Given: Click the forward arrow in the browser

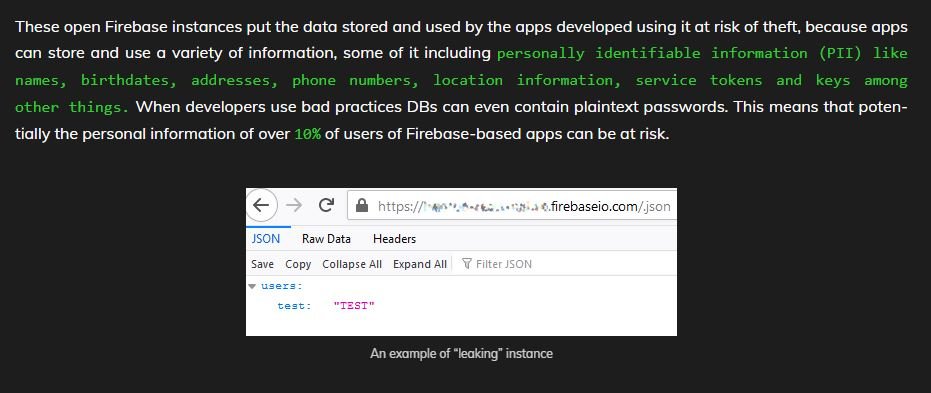Looking at the screenshot, I should [294, 205].
